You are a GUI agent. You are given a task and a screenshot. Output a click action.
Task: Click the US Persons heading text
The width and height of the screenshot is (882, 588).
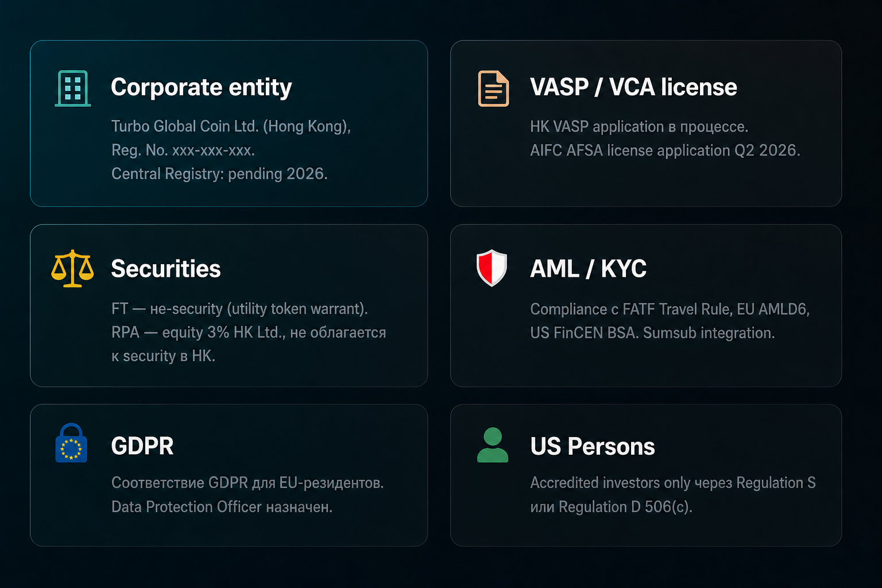[593, 447]
